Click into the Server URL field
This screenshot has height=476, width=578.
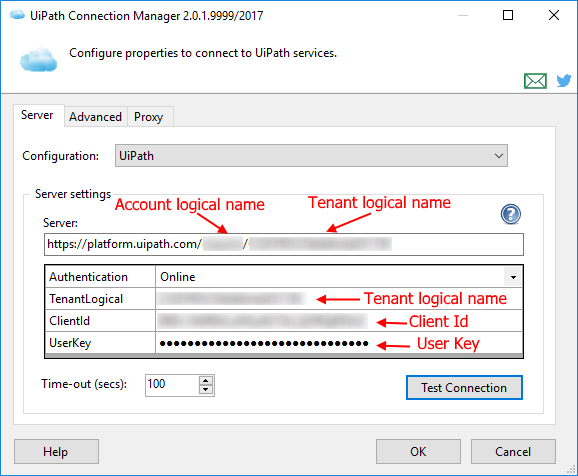pyautogui.click(x=283, y=244)
